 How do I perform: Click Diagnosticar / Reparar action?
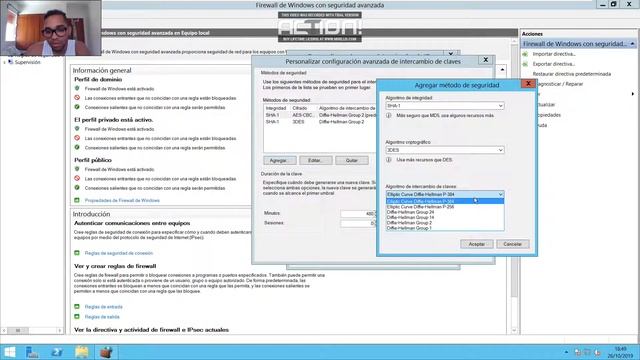(x=560, y=84)
